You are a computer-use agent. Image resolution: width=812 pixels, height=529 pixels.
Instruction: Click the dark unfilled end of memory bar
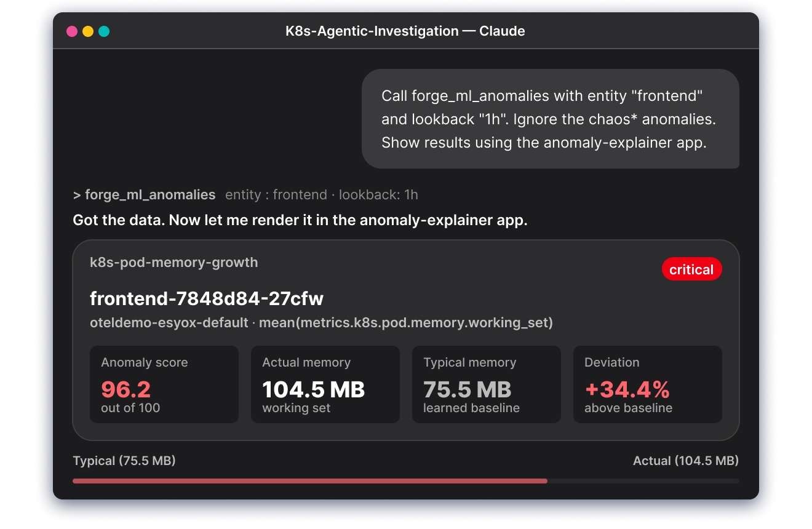(643, 481)
